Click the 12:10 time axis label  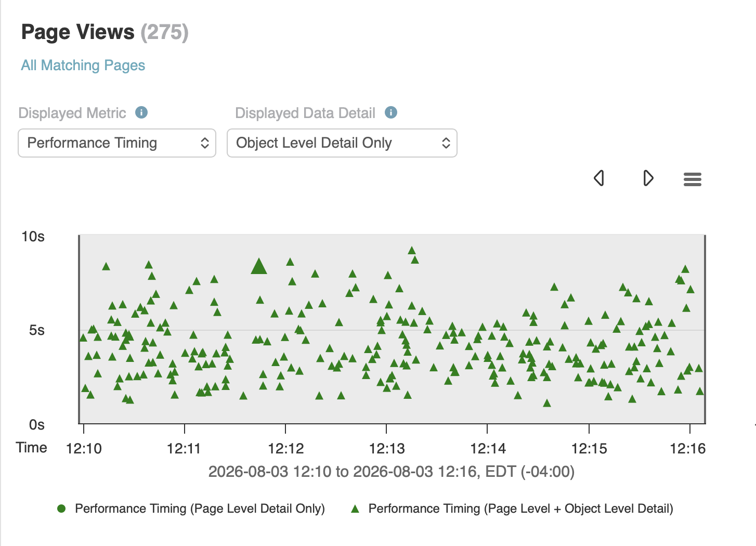tap(84, 449)
